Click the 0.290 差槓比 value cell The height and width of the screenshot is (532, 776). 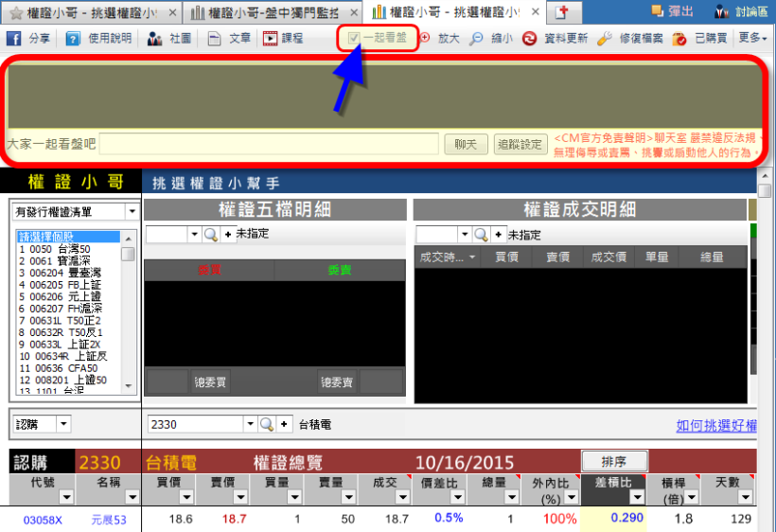[x=613, y=518]
